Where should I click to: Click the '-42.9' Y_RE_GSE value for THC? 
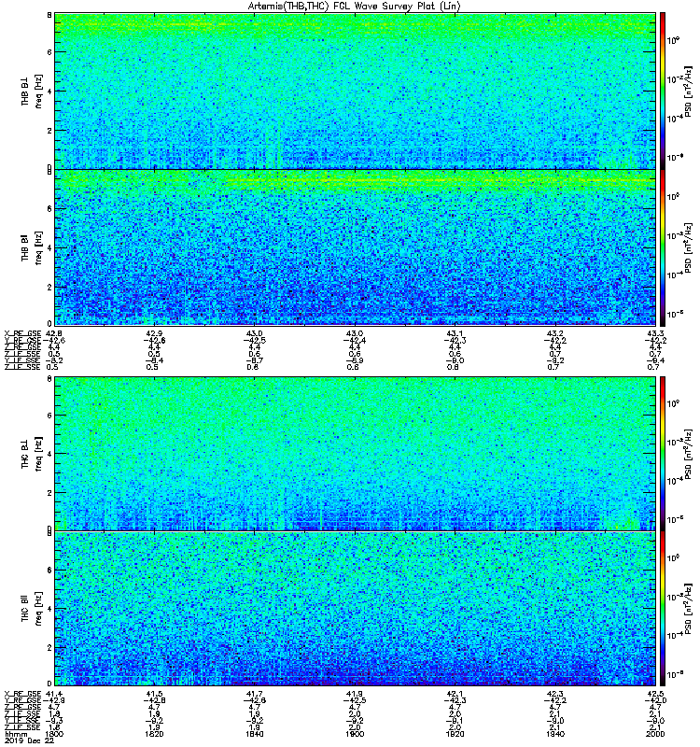54,700
